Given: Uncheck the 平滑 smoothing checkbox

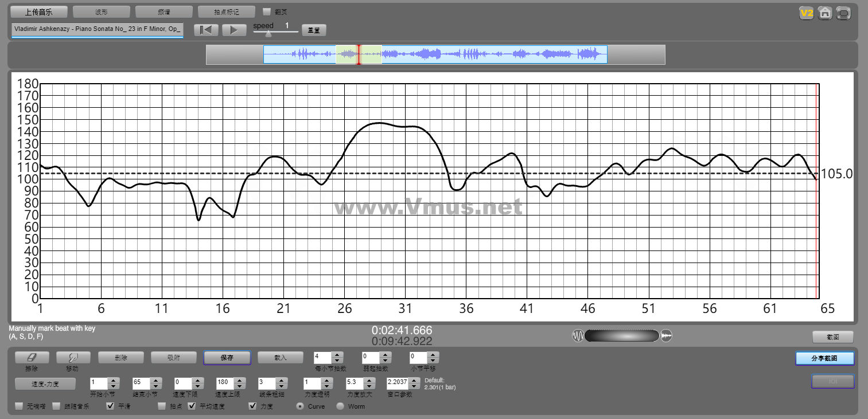Looking at the screenshot, I should [111, 406].
